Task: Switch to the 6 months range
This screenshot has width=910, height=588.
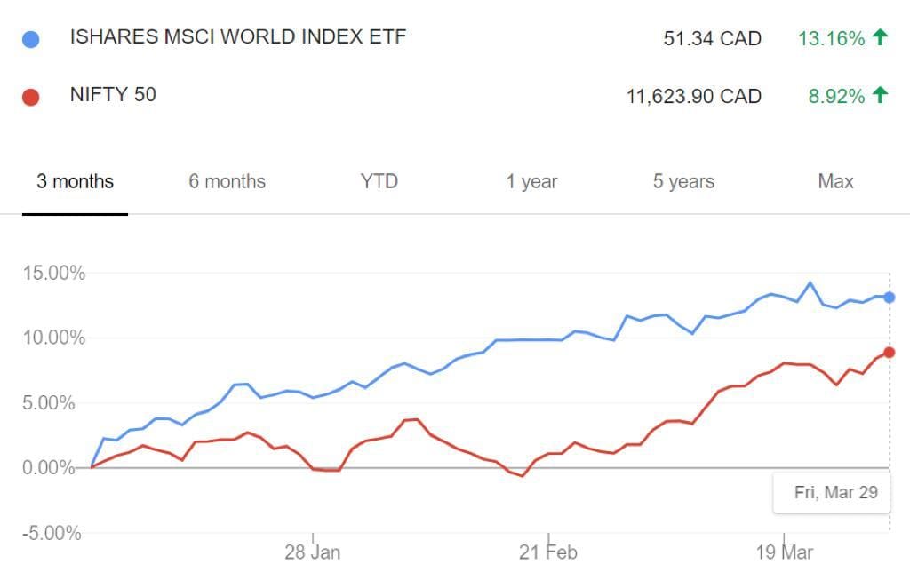Action: click(227, 182)
